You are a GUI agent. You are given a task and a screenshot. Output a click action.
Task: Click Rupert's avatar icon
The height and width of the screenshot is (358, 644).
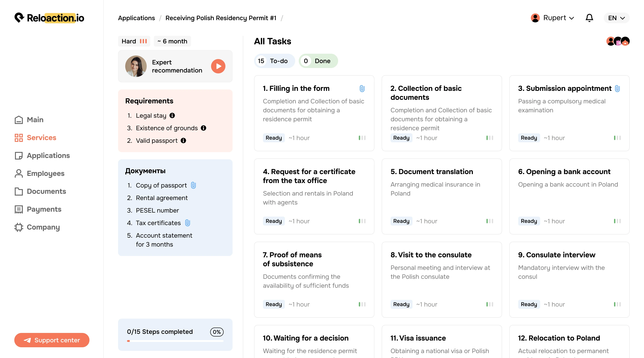coord(535,18)
